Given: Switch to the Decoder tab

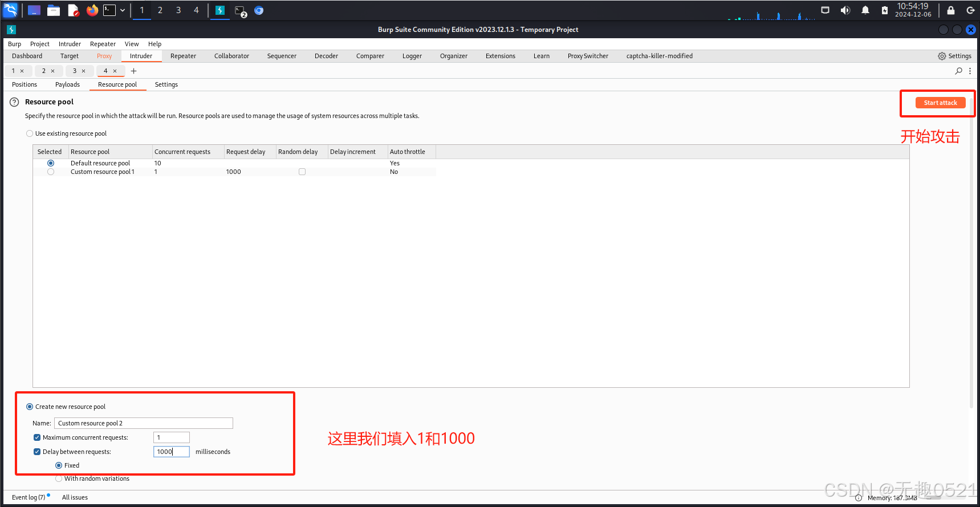Looking at the screenshot, I should pyautogui.click(x=326, y=56).
